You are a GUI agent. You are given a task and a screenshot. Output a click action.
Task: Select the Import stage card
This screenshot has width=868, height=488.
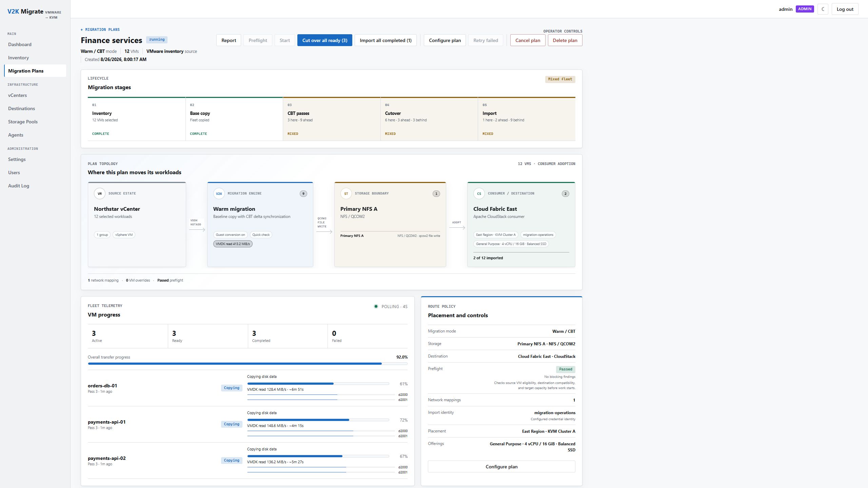527,119
